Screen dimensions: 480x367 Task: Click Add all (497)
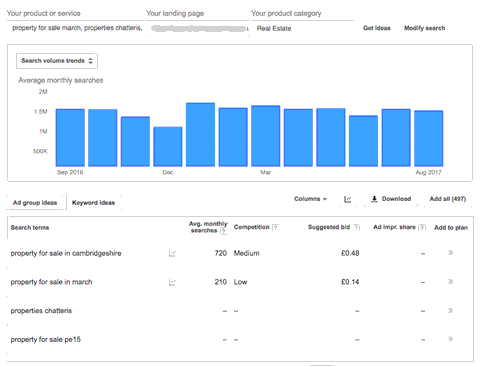[447, 199]
